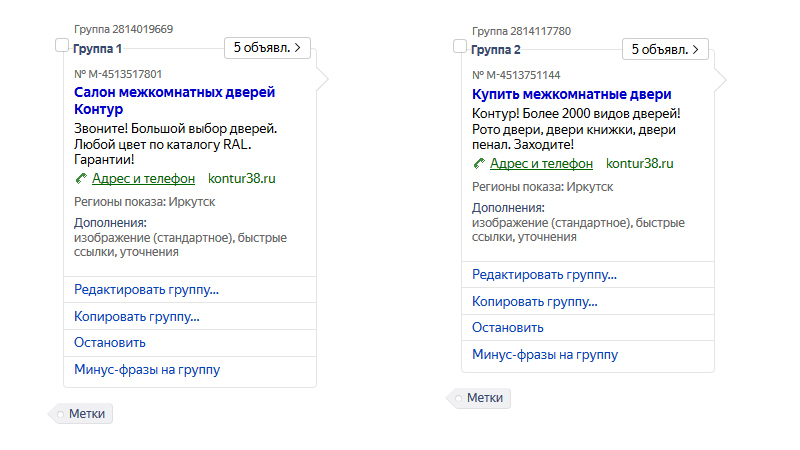
Task: Click the Дополнения label in Группа 1
Action: click(x=110, y=223)
